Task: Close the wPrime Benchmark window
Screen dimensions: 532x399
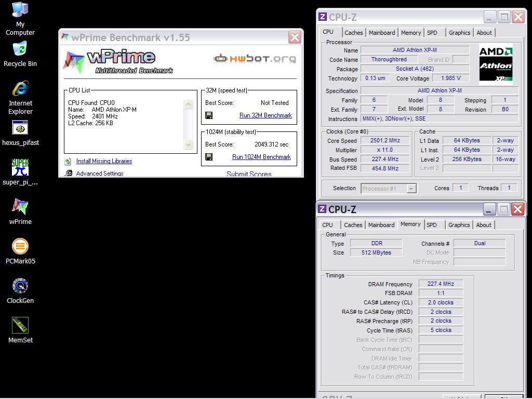Action: click(295, 37)
